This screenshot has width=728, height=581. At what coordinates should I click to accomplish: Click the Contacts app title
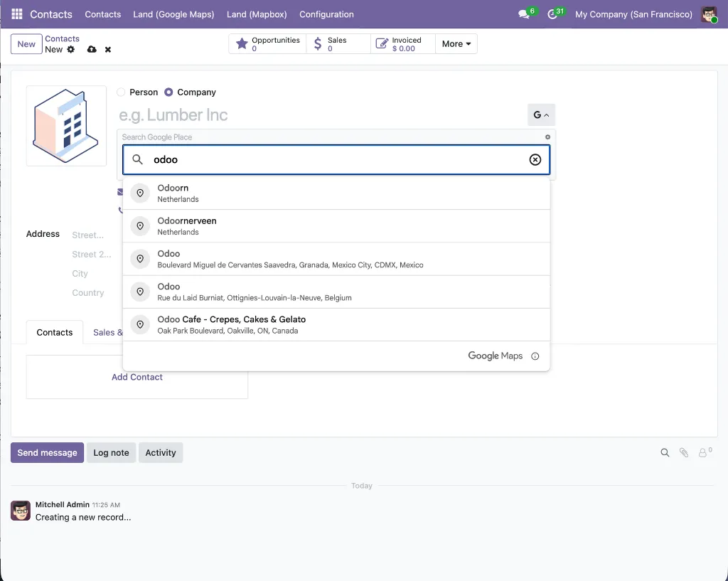pyautogui.click(x=51, y=14)
